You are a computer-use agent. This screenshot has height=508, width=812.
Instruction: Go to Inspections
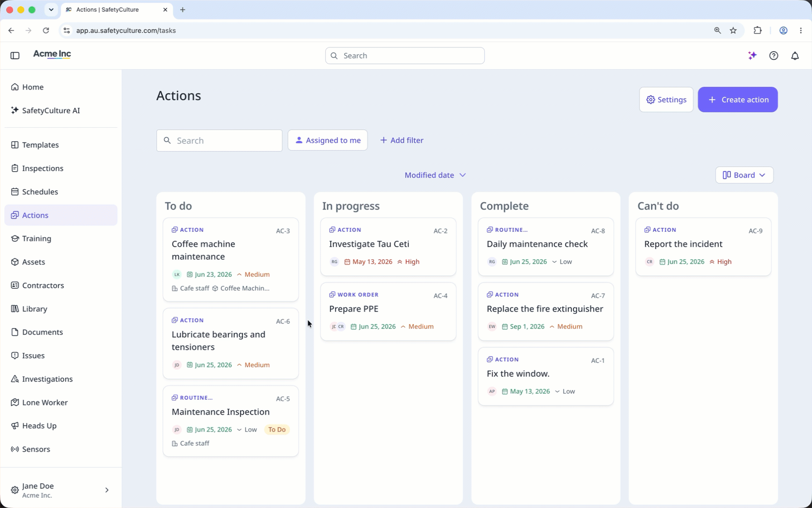coord(61,168)
